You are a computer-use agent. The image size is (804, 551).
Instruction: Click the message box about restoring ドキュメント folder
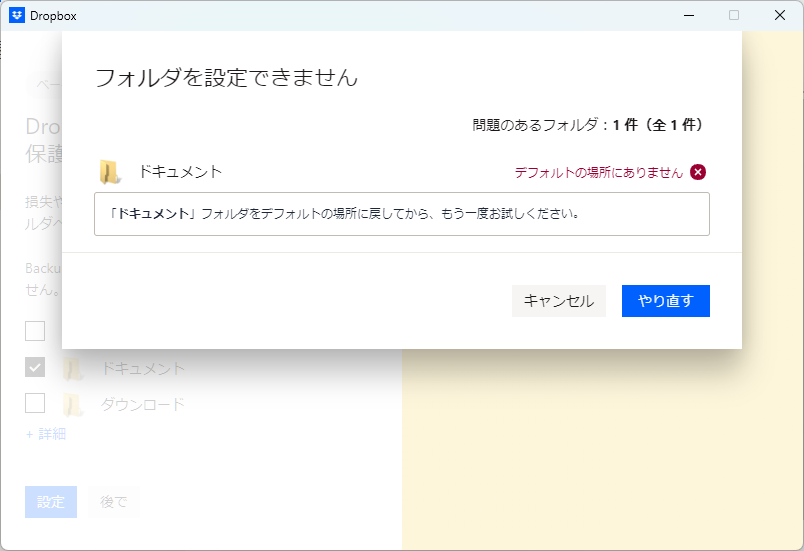[401, 214]
